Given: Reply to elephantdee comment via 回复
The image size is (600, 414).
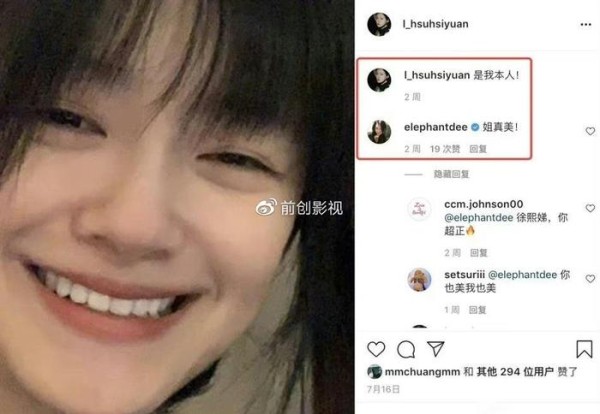Looking at the screenshot, I should click(x=478, y=149).
